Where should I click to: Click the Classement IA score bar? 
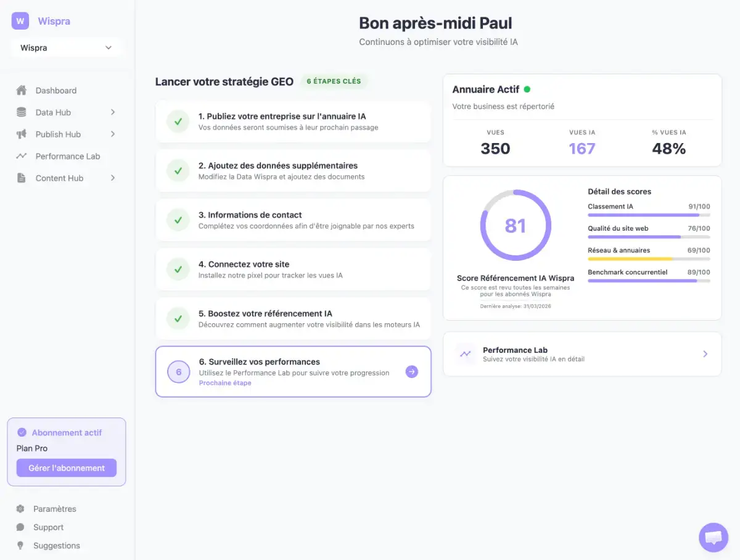click(x=649, y=215)
